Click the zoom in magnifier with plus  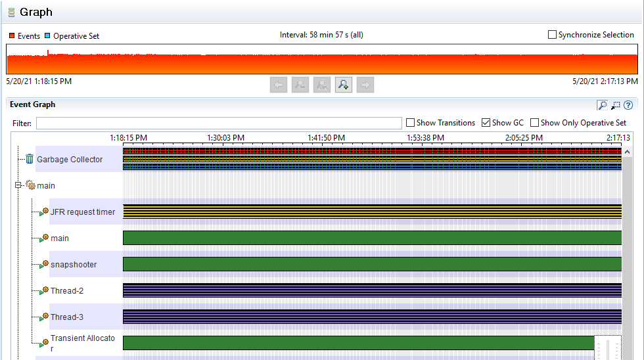(x=343, y=85)
